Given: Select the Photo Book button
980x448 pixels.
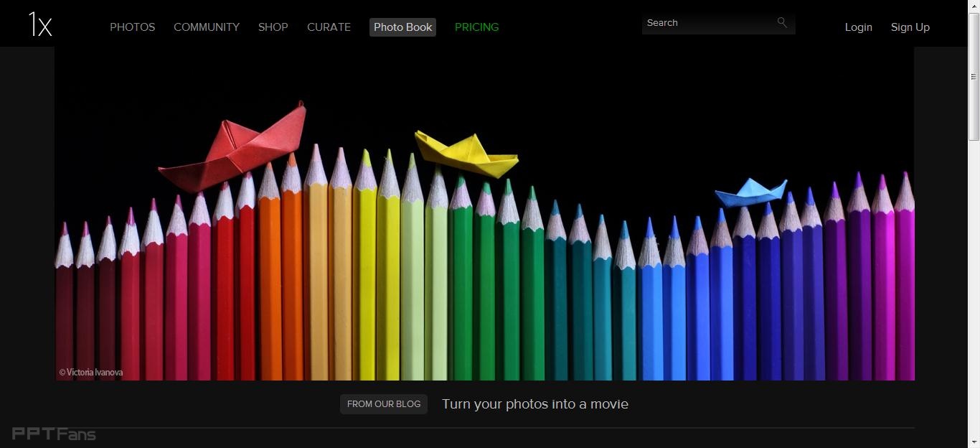Looking at the screenshot, I should pyautogui.click(x=402, y=27).
